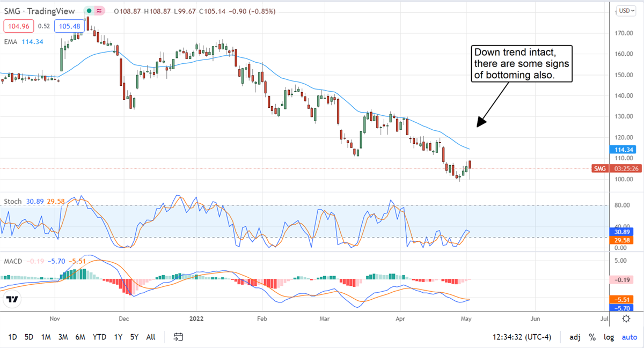
Task: Open the USD currency dropdown
Action: (x=625, y=10)
